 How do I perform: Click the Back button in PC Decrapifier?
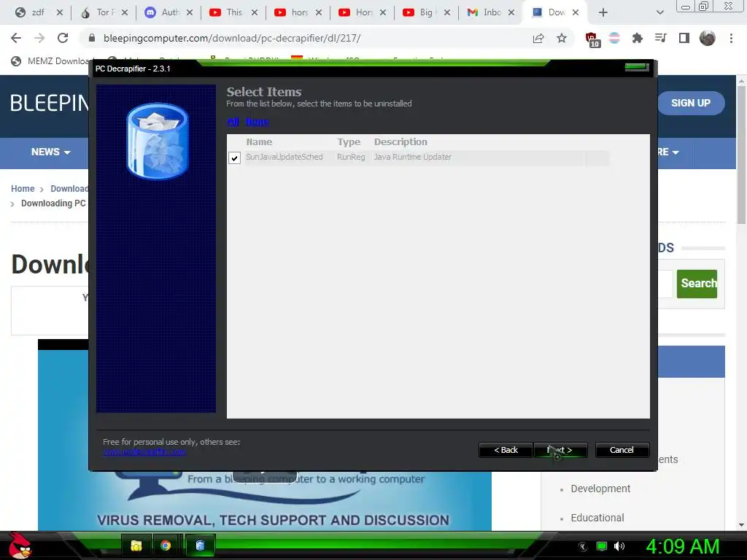pyautogui.click(x=506, y=450)
